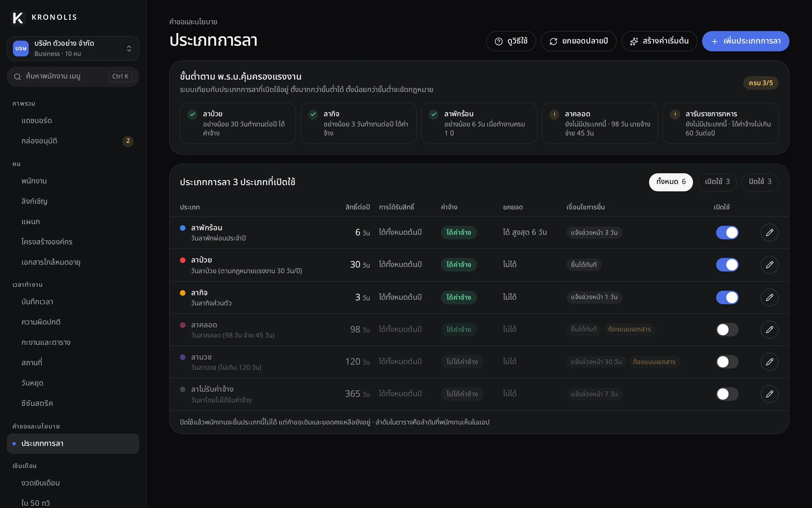Open วันหยุด sidebar menu item
This screenshot has width=812, height=508.
coord(73,383)
